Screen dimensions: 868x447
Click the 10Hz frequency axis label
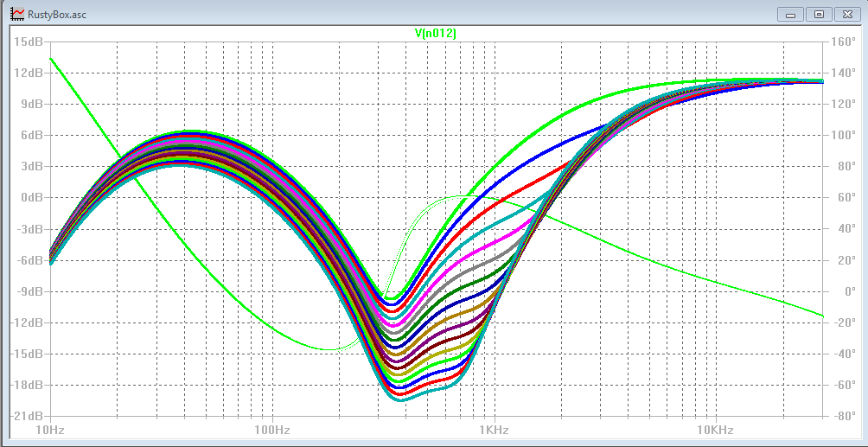(49, 430)
